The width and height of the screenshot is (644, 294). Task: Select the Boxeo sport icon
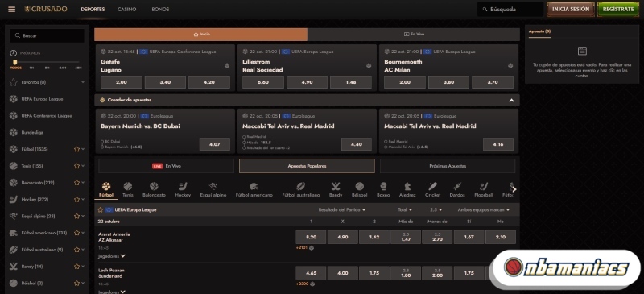pos(383,186)
